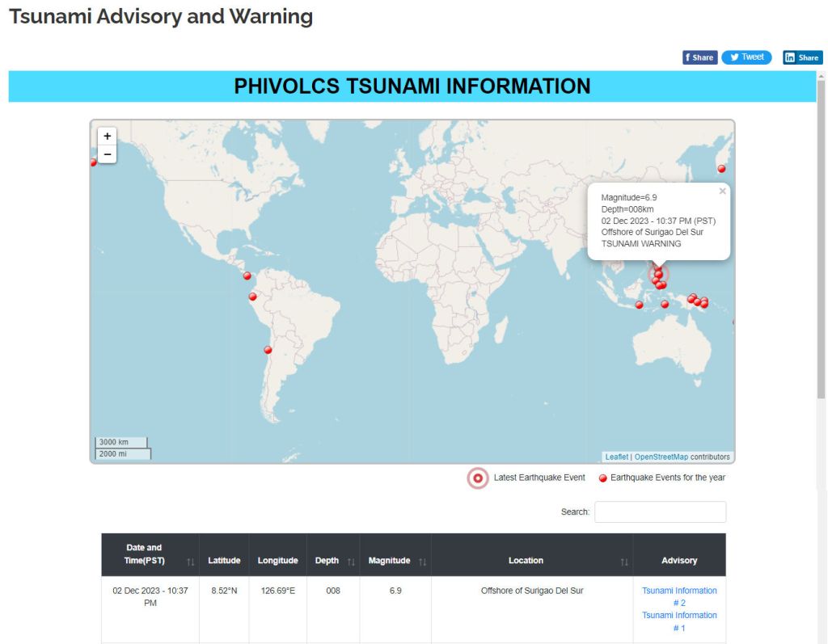Select the red marker in Chile
Viewport: 828px width, 644px height.
268,350
